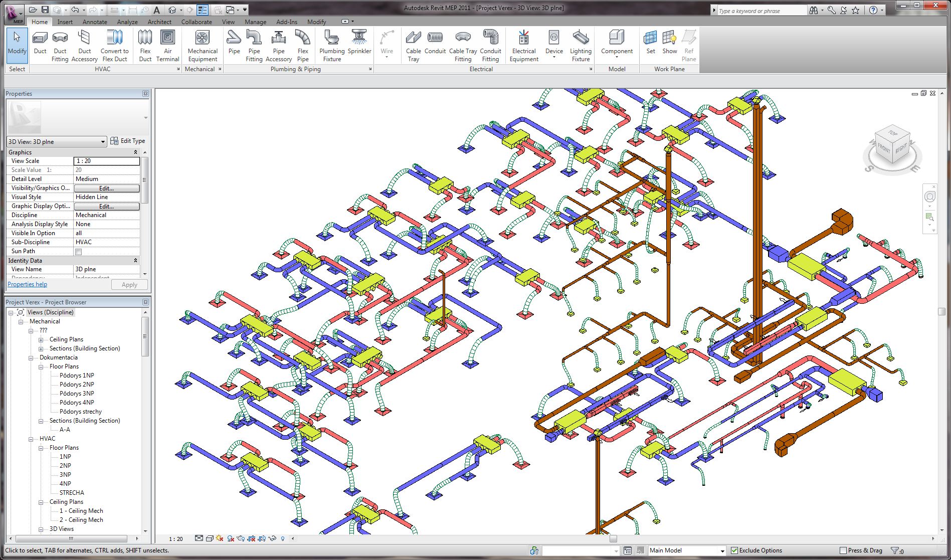The width and height of the screenshot is (951, 560).
Task: Click Edit button for Graphic Display Options
Action: coord(106,207)
